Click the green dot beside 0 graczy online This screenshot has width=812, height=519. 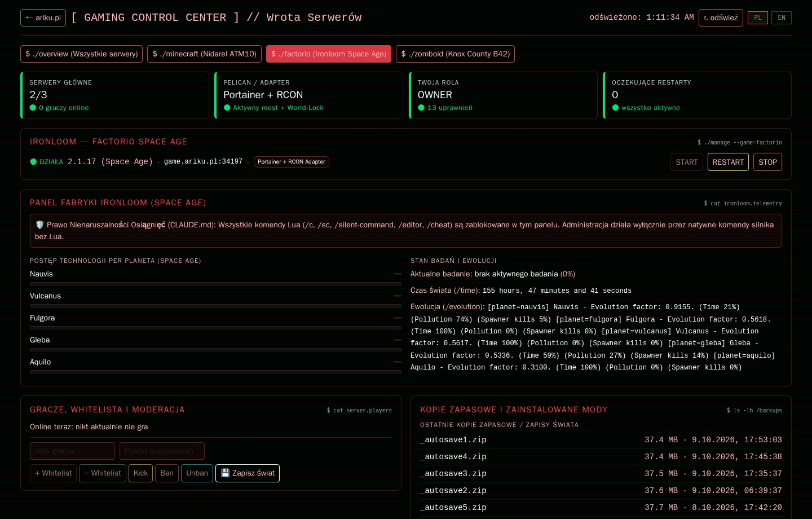(x=33, y=108)
